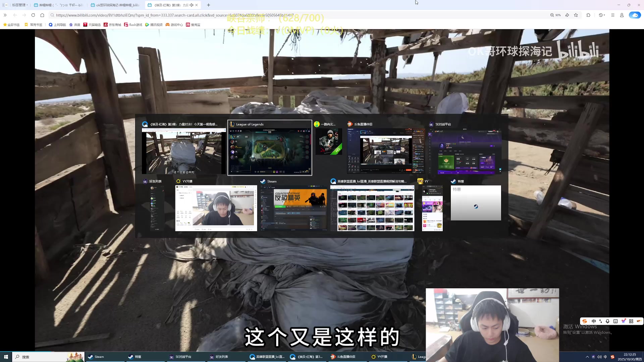This screenshot has width=644, height=362.
Task: Bookmark page with the star icon
Action: click(x=576, y=15)
